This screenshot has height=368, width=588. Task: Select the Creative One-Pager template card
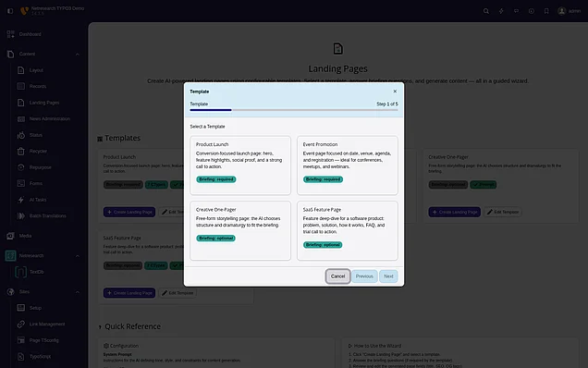click(240, 231)
